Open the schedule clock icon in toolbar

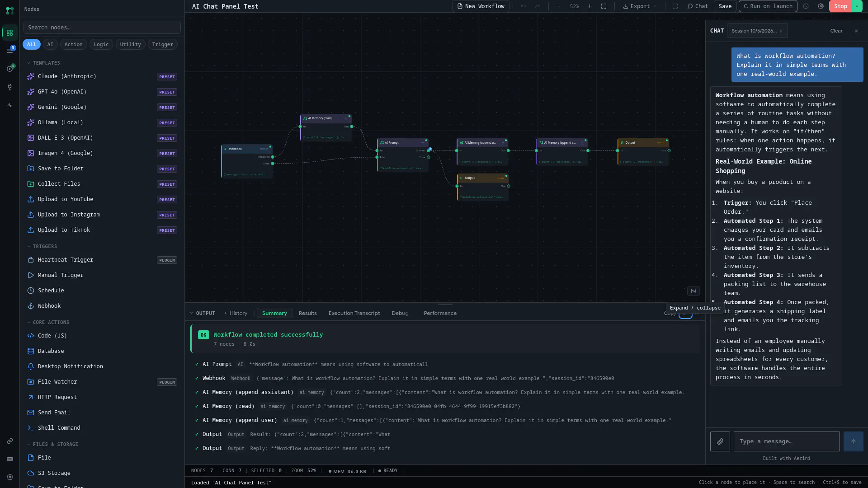pos(806,6)
